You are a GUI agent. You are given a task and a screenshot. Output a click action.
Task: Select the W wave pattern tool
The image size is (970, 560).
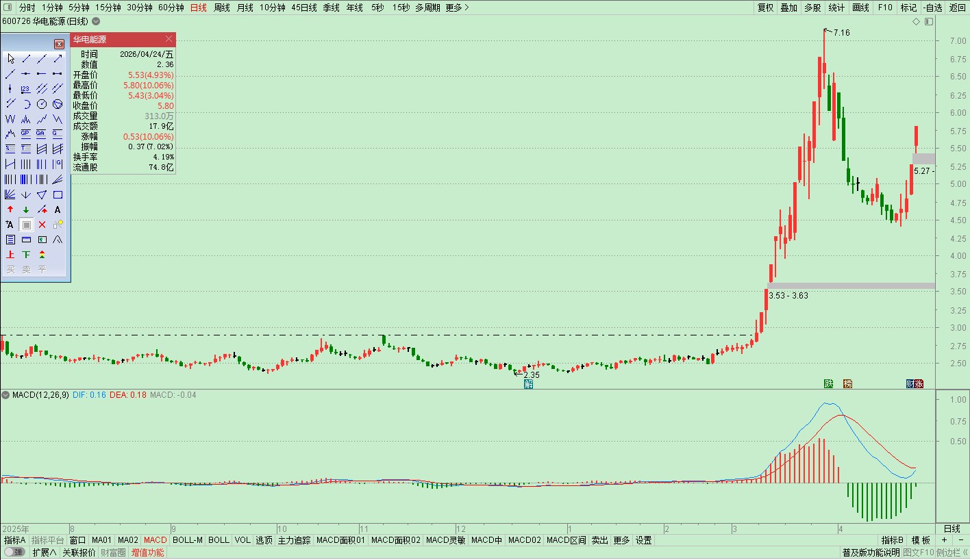(10, 119)
